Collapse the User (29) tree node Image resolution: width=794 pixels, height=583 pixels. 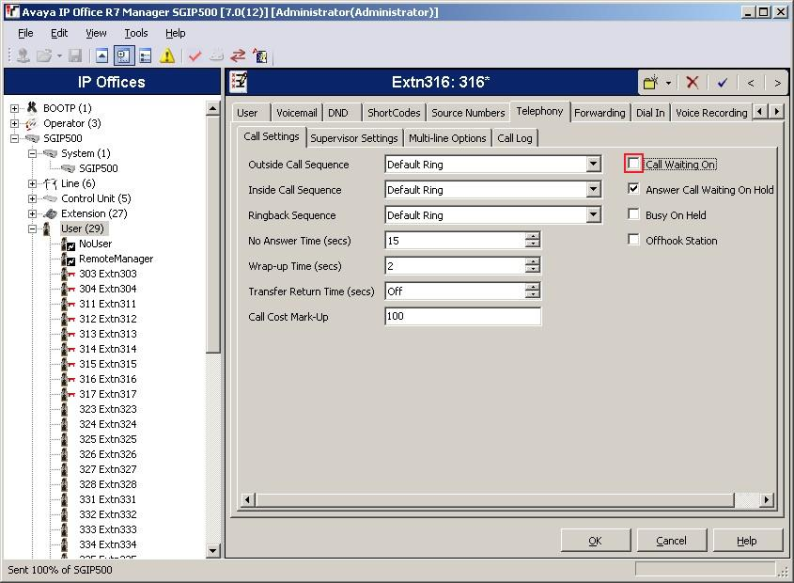click(x=33, y=229)
